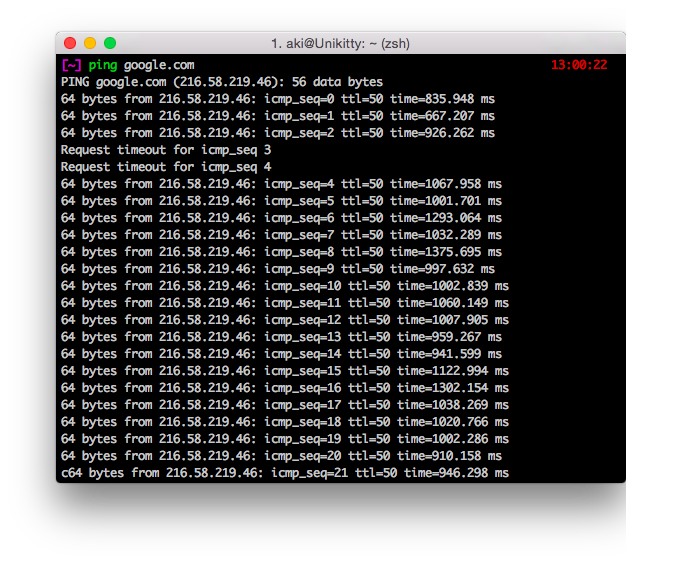Click 'Request timeout for icmp_seq 4' line
The image size is (682, 563).
click(166, 167)
